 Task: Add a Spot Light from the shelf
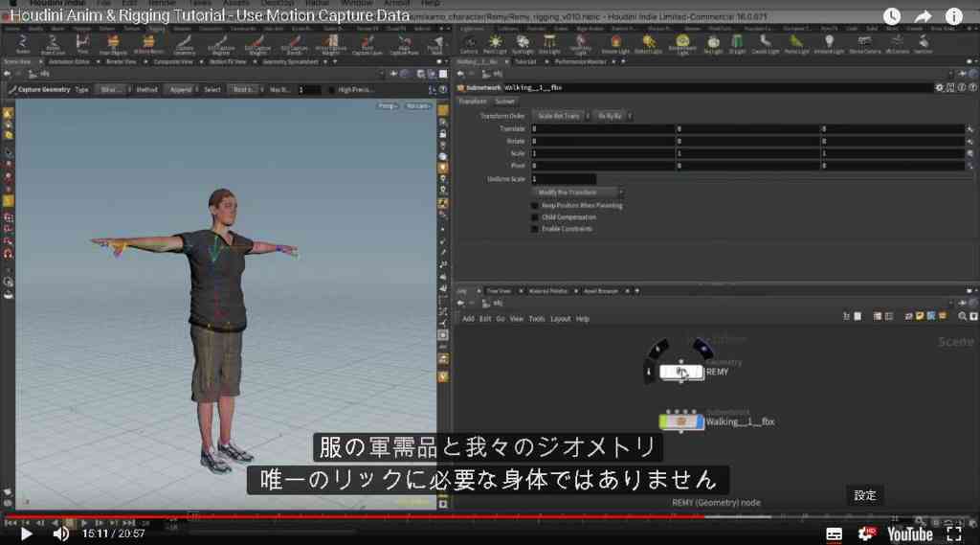tap(523, 44)
